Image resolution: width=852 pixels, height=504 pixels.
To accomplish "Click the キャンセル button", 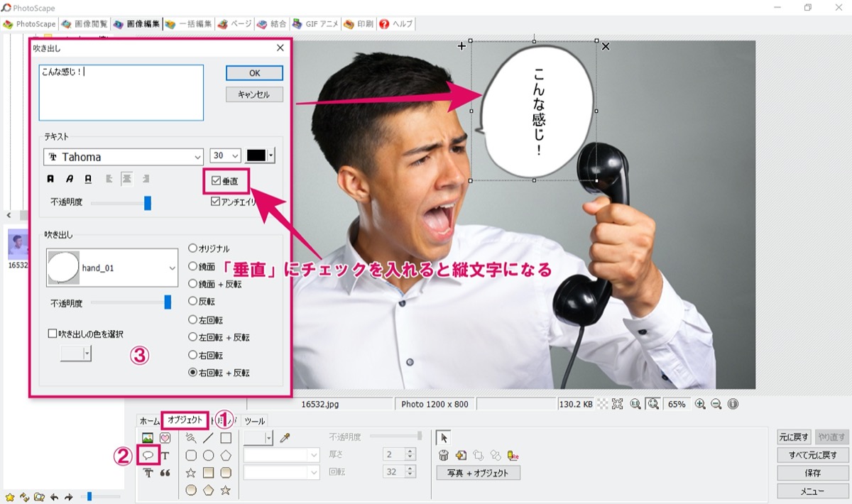I will 254,94.
